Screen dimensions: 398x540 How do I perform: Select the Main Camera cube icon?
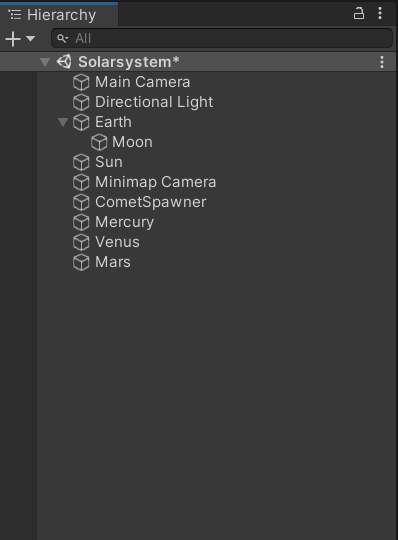pos(81,82)
